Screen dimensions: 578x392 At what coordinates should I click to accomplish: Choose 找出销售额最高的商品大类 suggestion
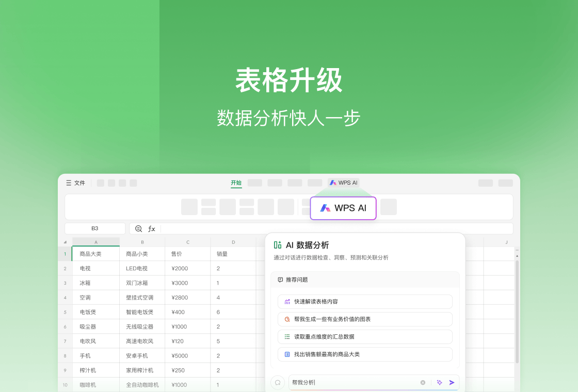pyautogui.click(x=365, y=354)
